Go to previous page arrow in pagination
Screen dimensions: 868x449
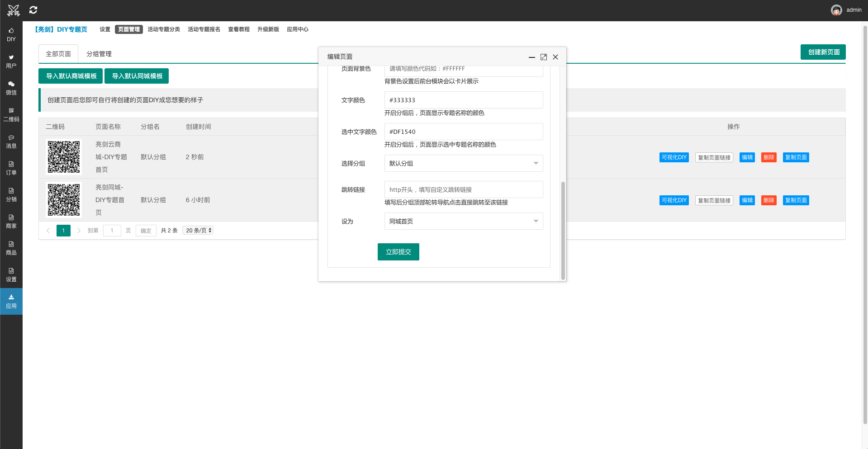[48, 231]
